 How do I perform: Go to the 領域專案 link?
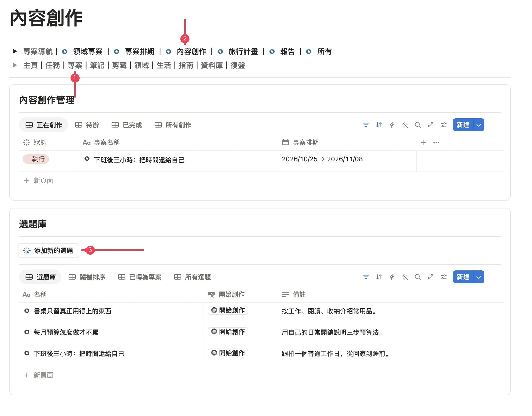pyautogui.click(x=88, y=51)
